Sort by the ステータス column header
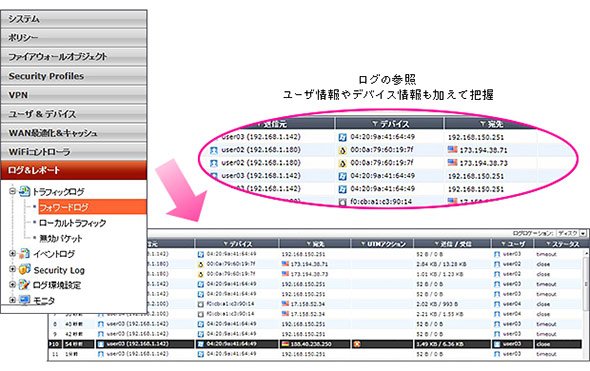The width and height of the screenshot is (590, 371). (x=561, y=244)
